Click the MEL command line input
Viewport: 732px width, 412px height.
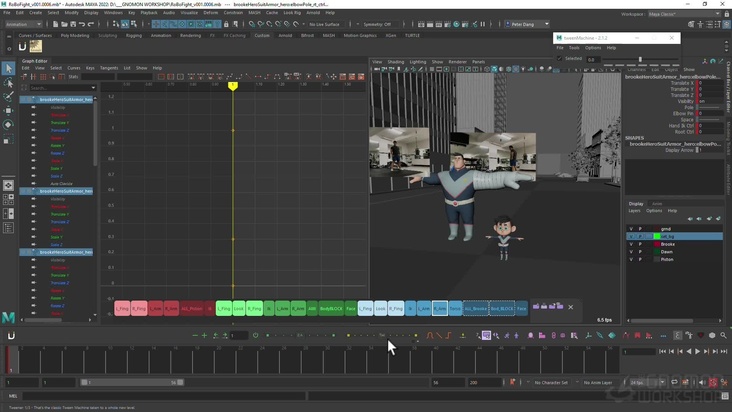tap(164, 396)
